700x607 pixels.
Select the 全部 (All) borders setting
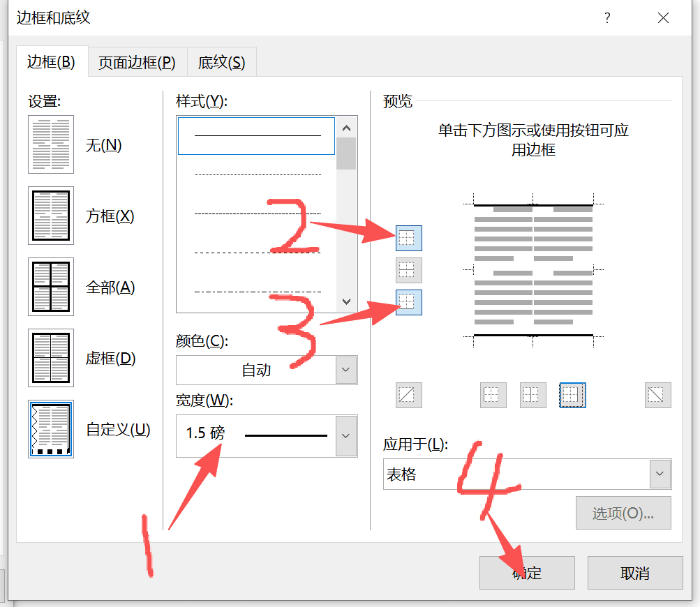pos(51,287)
